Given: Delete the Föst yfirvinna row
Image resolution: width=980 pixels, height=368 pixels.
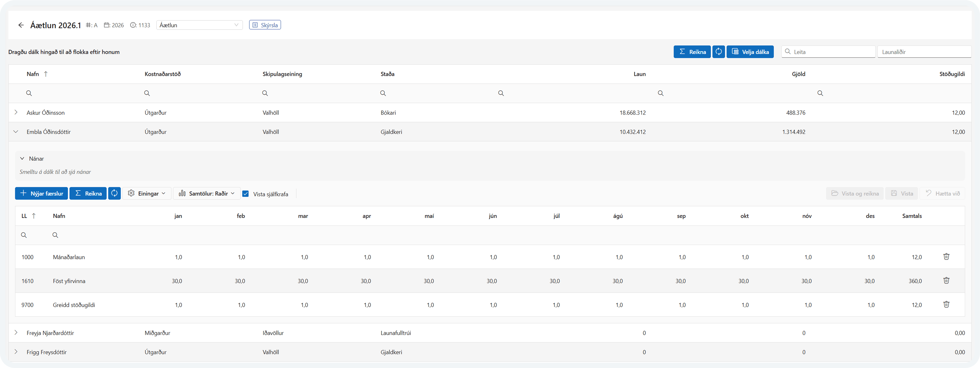Looking at the screenshot, I should pyautogui.click(x=946, y=281).
